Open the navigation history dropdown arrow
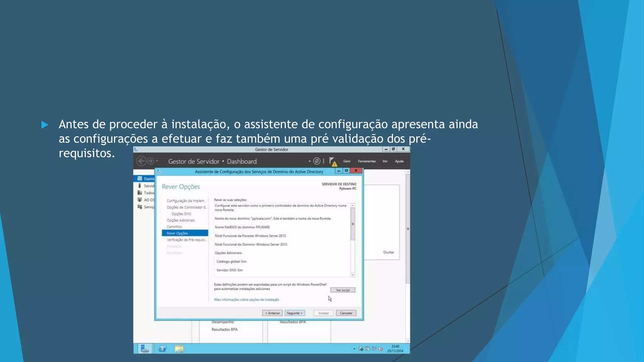Image resolution: width=644 pixels, height=362 pixels. click(157, 161)
